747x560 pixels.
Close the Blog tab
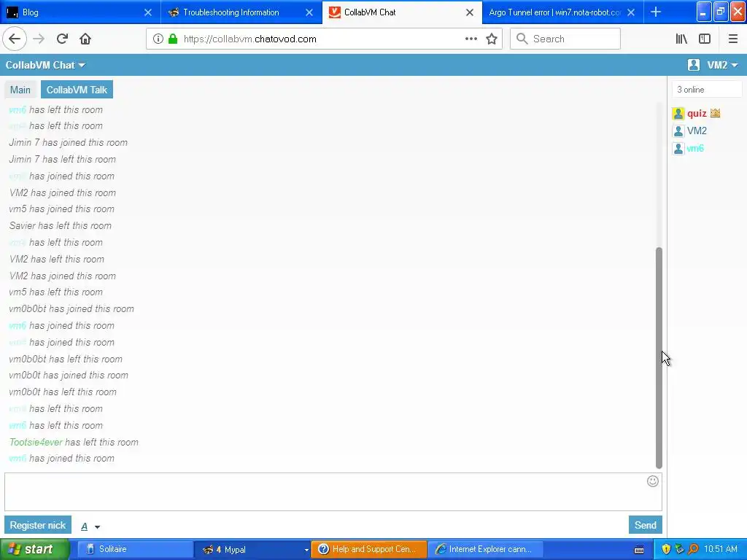point(148,12)
